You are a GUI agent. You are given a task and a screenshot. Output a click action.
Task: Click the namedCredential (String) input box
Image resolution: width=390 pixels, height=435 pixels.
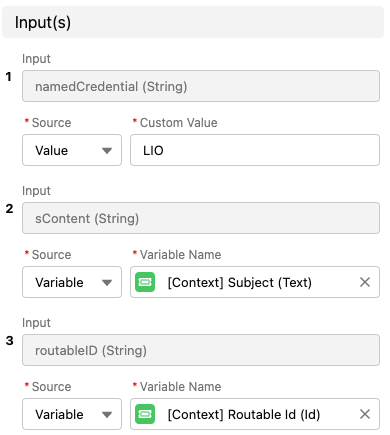point(201,86)
